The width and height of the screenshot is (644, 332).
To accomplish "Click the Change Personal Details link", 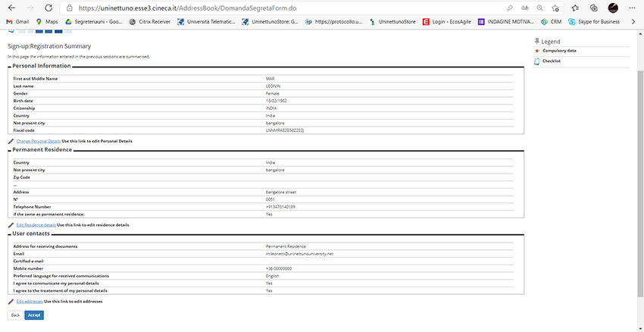I will (38, 141).
